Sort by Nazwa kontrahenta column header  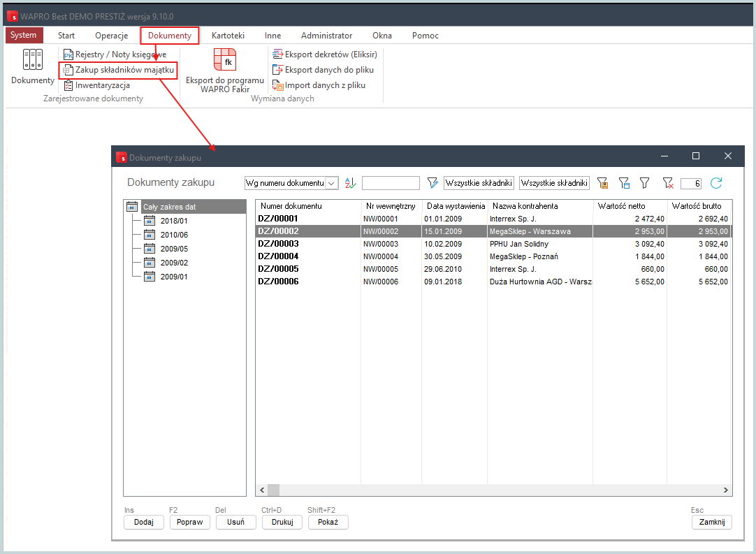click(x=540, y=206)
